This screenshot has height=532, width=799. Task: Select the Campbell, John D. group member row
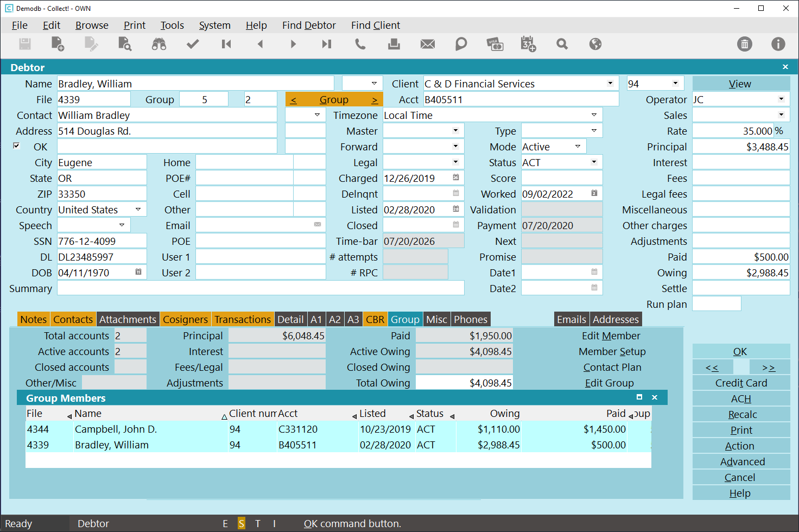(338, 429)
